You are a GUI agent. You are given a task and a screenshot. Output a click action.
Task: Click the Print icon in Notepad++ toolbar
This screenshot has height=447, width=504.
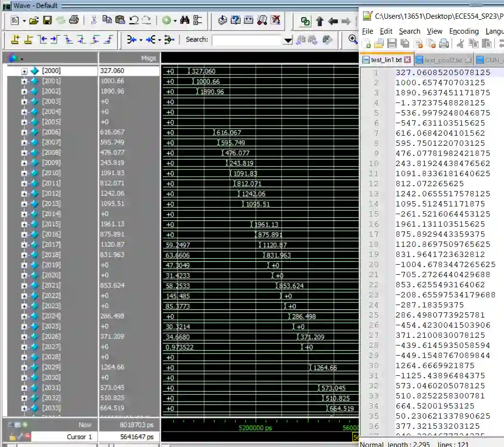click(x=444, y=44)
